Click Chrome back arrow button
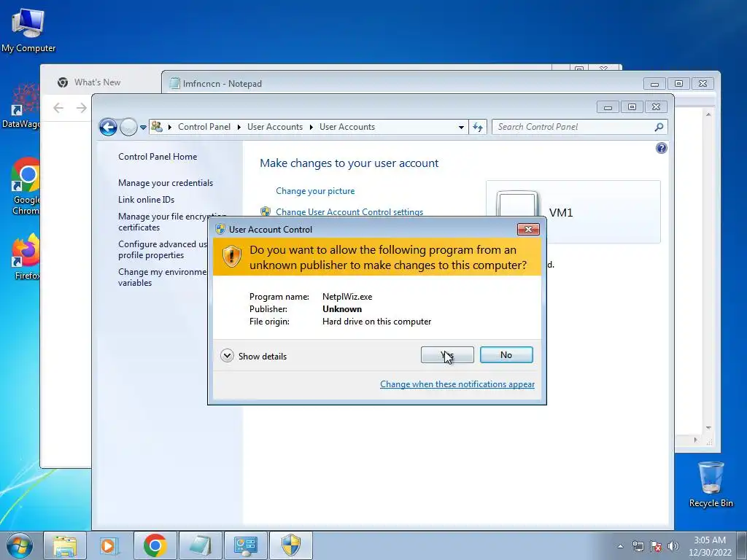 [58, 108]
